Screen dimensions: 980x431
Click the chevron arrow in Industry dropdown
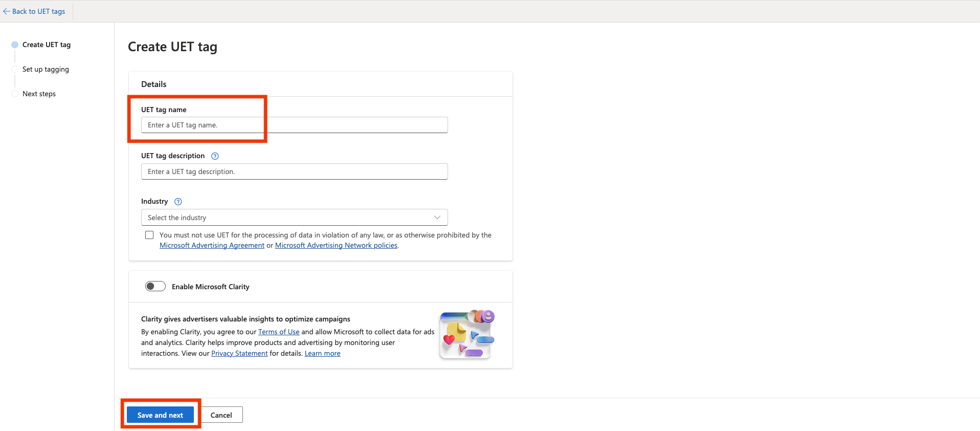[x=437, y=218]
